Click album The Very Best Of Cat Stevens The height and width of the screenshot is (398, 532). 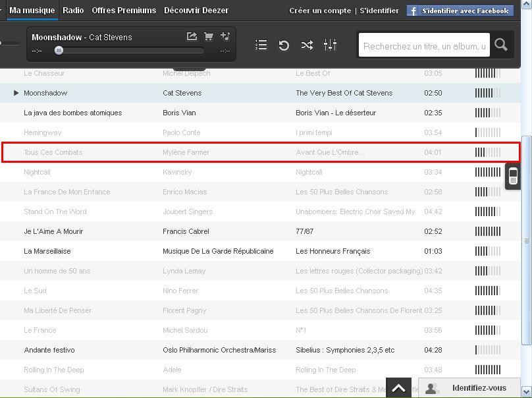point(344,93)
